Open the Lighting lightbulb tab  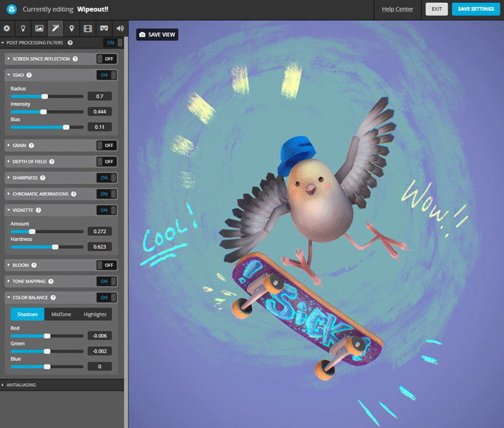tap(23, 29)
